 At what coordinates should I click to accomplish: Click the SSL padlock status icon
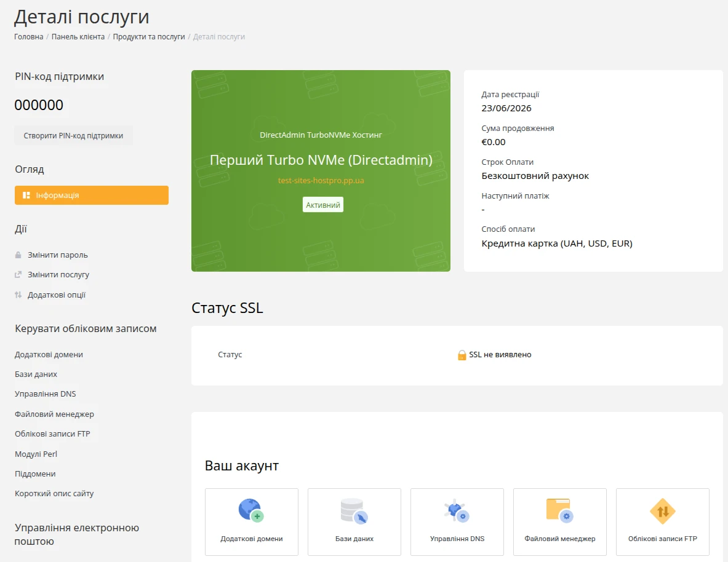(x=462, y=355)
